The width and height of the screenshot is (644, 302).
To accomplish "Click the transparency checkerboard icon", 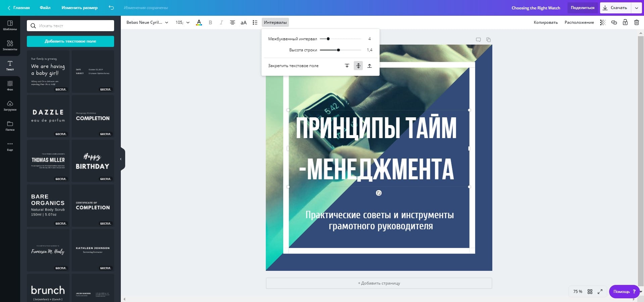I will tap(603, 22).
